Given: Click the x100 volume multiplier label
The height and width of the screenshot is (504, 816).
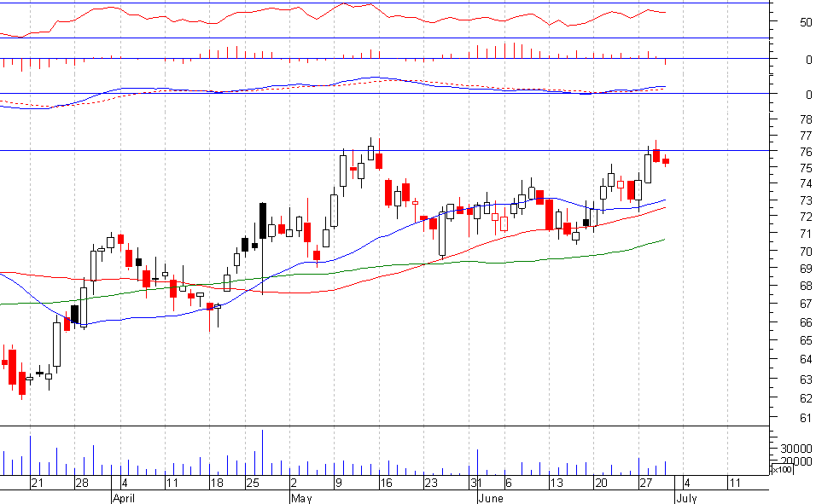Looking at the screenshot, I should (x=782, y=470).
